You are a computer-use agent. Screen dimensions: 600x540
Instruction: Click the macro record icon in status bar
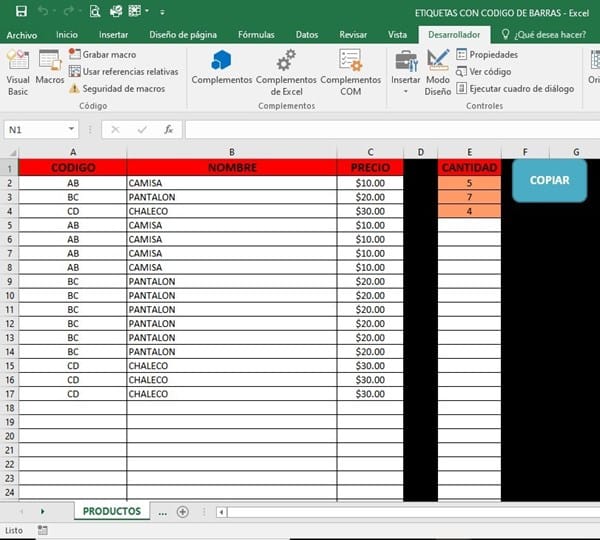click(x=42, y=530)
